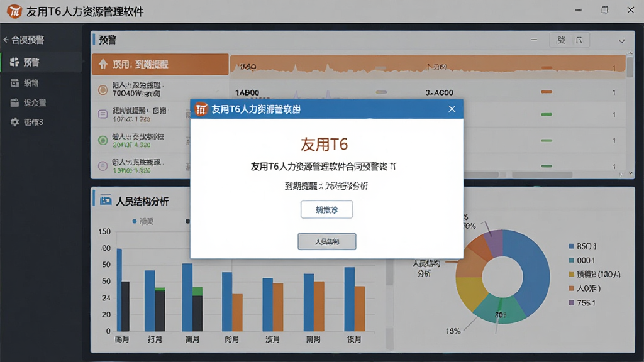Click the down arrow of the alert list scrollbar
Viewport: 644px width, 362px height.
click(630, 173)
